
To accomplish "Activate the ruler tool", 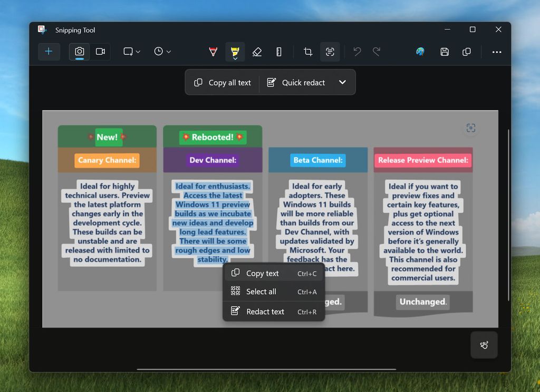I will (279, 52).
